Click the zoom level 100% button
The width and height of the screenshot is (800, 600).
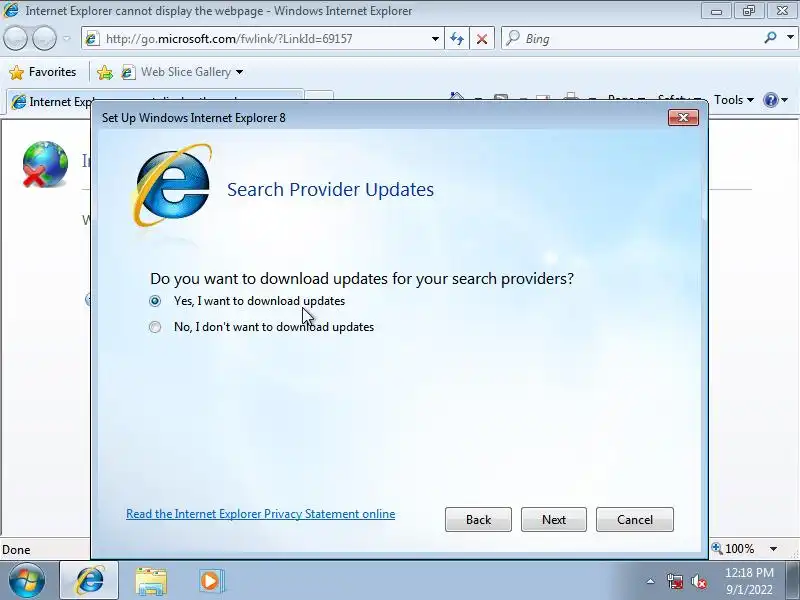click(735, 548)
